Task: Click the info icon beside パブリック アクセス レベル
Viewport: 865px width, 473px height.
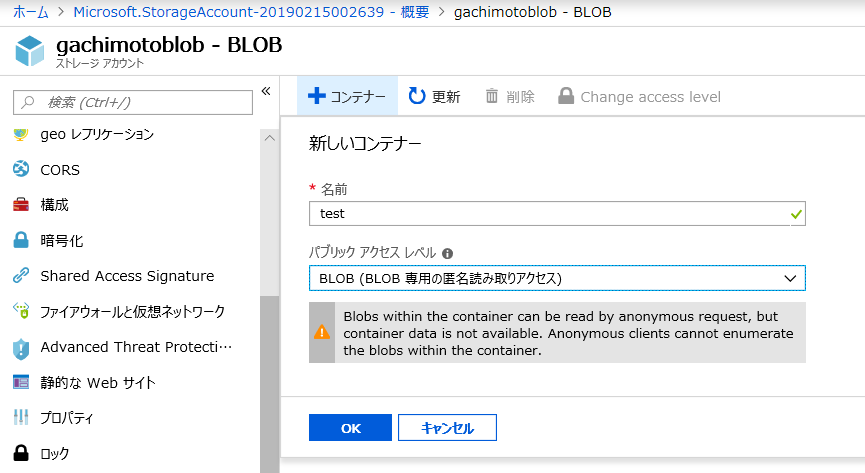Action: [447, 253]
